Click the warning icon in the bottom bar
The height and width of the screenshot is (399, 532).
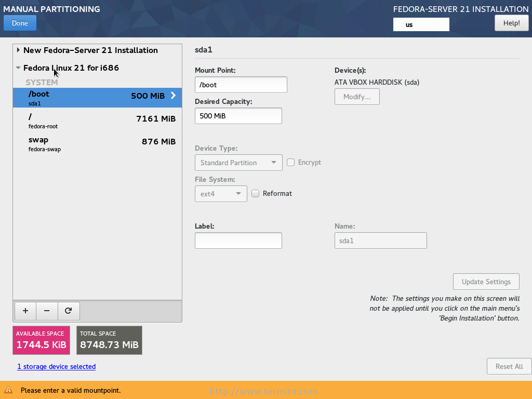pos(8,390)
